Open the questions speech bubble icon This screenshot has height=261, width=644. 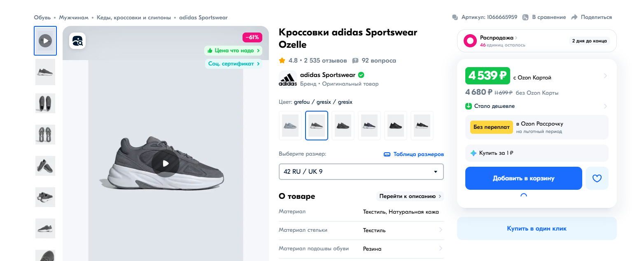tap(355, 61)
